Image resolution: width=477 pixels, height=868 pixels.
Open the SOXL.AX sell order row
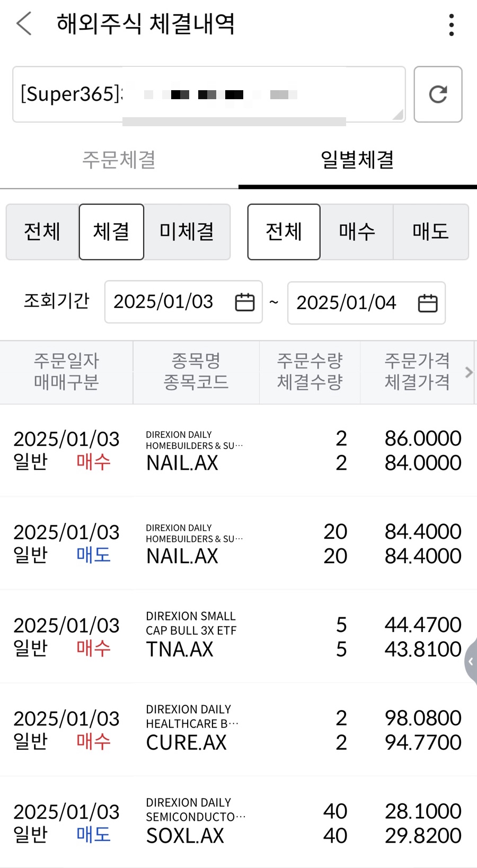coord(238,823)
